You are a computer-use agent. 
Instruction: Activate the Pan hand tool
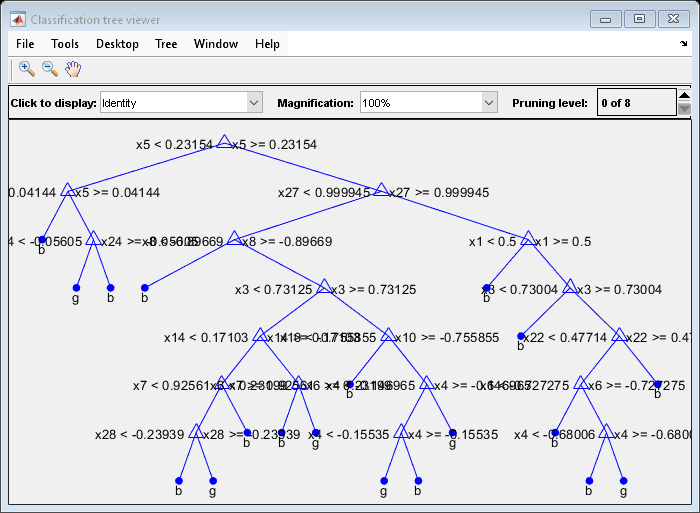(x=73, y=69)
